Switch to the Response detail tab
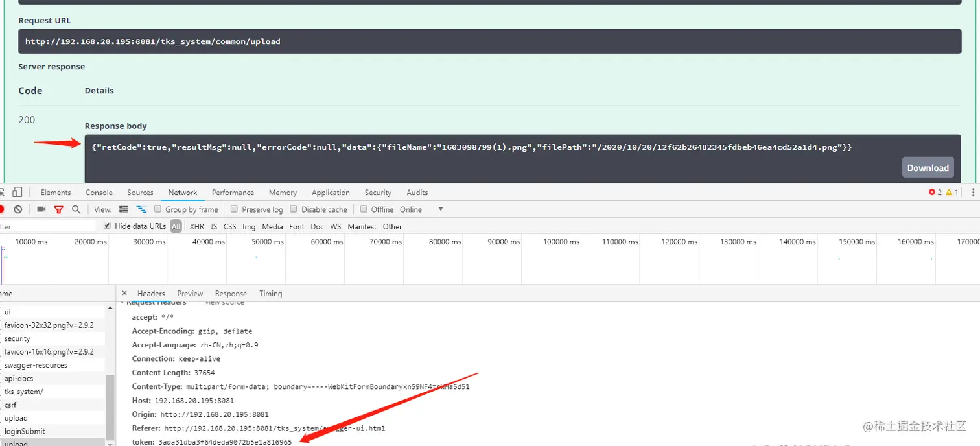The height and width of the screenshot is (446, 980). click(231, 294)
